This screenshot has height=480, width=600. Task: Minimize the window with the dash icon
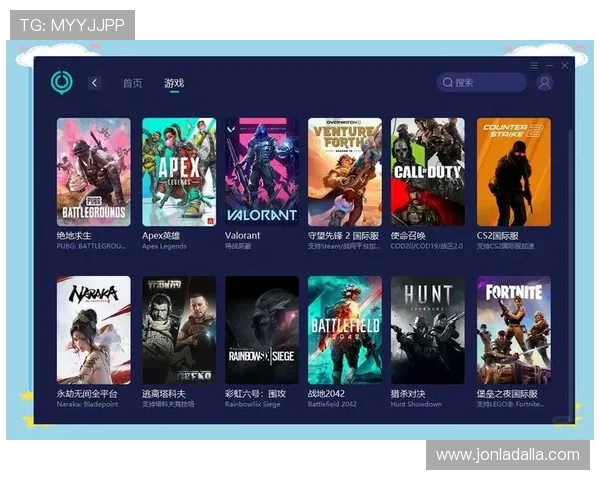click(549, 65)
